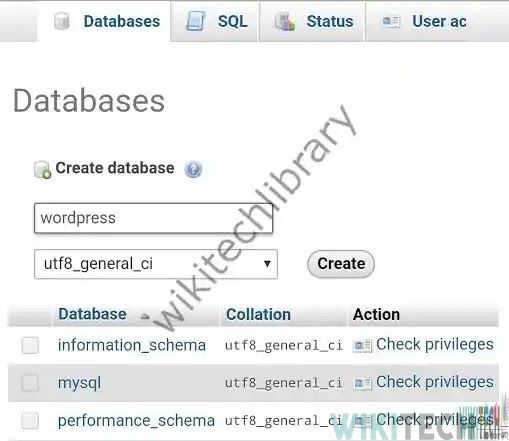Open the utf8_general_ci collation dropdown
Screen dimensions: 509x441
[x=156, y=264]
